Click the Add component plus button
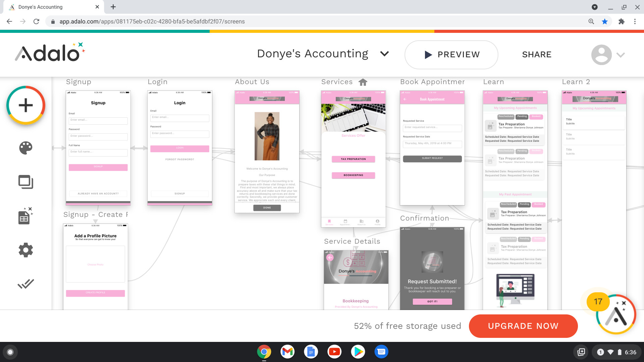644x362 pixels. pos(26,105)
